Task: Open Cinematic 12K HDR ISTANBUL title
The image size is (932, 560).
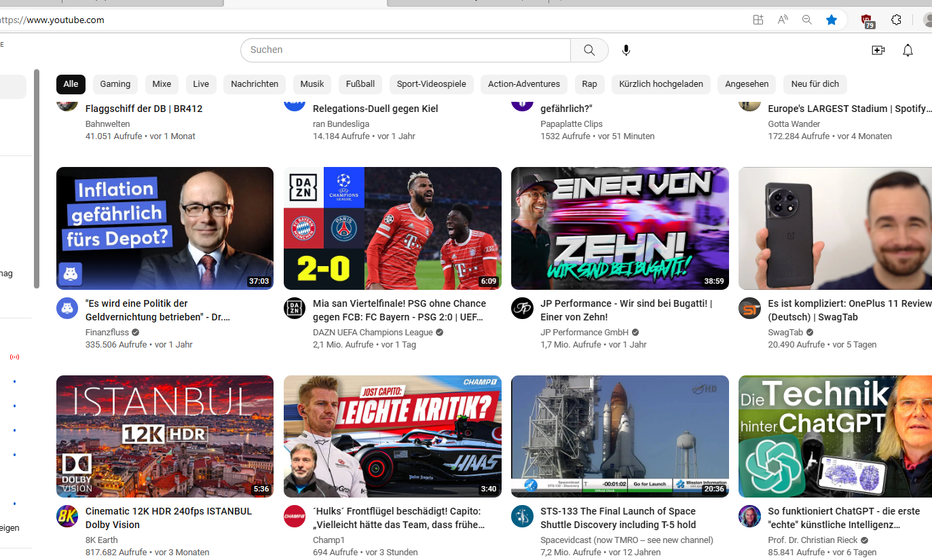Action: (x=168, y=518)
